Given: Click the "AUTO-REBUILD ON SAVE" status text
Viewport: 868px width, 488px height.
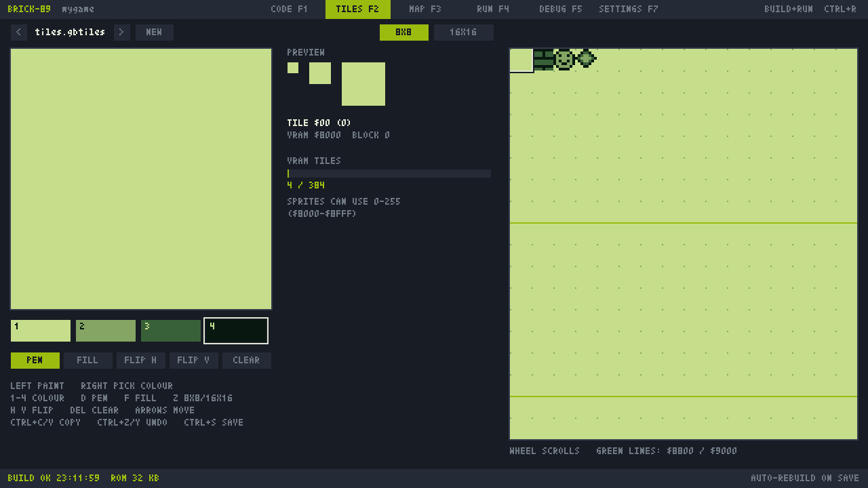Looking at the screenshot, I should coord(805,478).
